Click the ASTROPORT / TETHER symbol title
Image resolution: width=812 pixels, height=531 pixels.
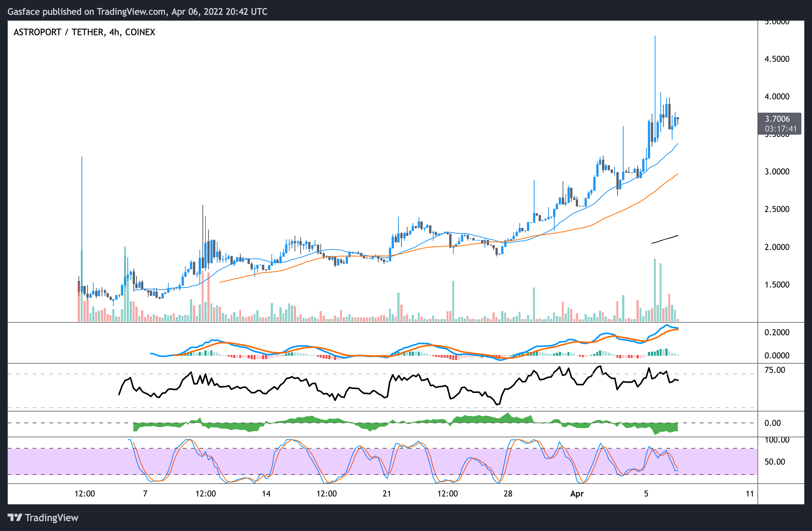coord(84,32)
